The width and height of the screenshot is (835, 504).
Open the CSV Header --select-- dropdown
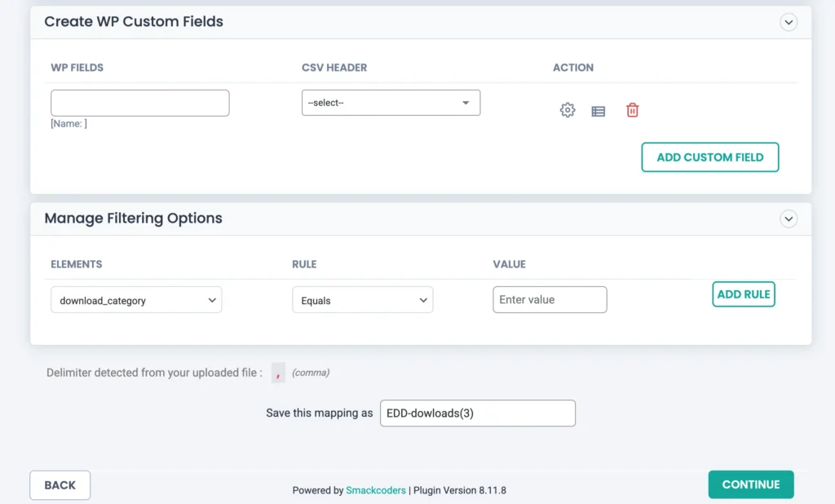(x=391, y=103)
